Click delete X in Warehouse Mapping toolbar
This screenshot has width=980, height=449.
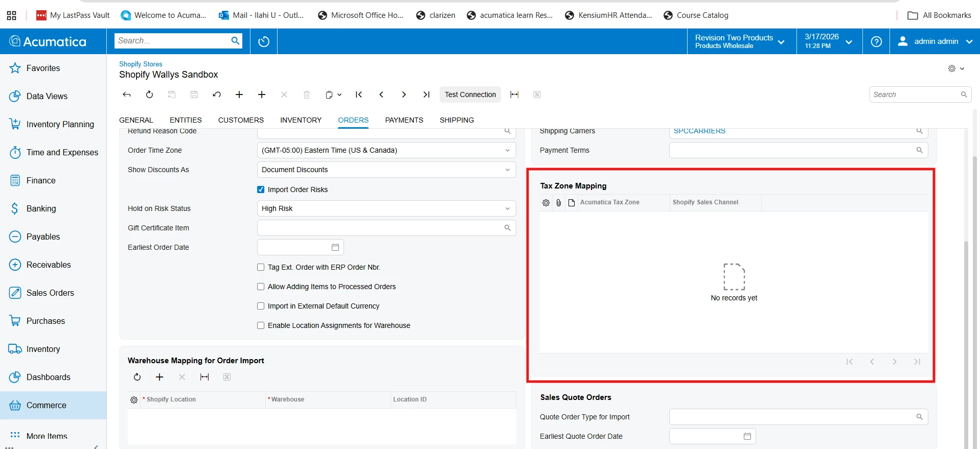pyautogui.click(x=182, y=377)
